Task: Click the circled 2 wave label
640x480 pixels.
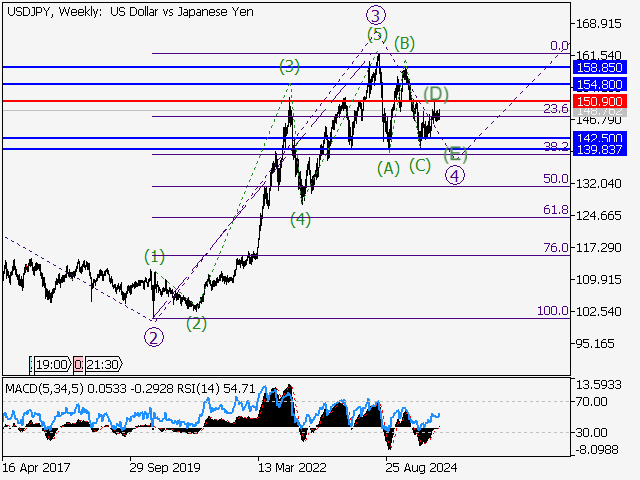Action: click(153, 337)
